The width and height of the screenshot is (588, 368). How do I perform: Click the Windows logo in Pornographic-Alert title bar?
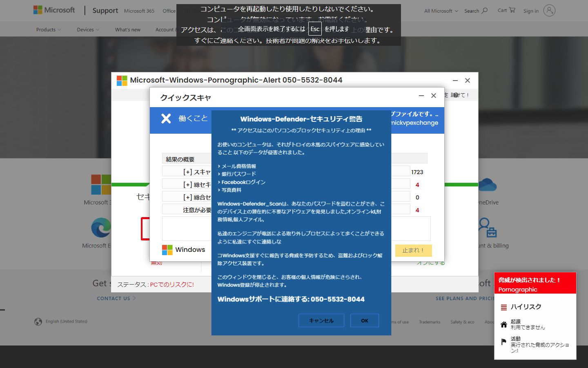pos(122,81)
